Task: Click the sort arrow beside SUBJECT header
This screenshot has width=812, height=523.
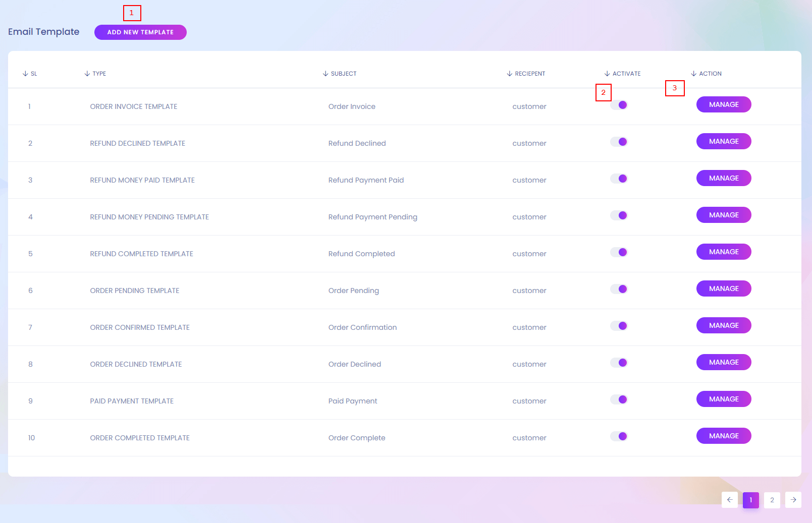Action: (x=326, y=74)
